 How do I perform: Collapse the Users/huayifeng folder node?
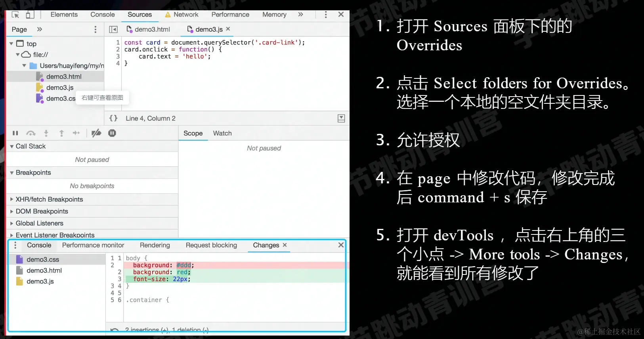[24, 66]
